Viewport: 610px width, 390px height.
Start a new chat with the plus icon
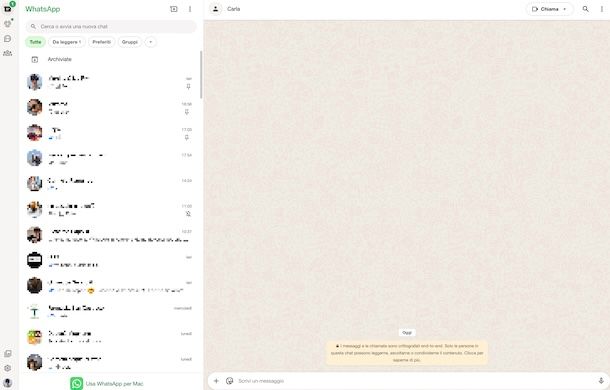174,9
